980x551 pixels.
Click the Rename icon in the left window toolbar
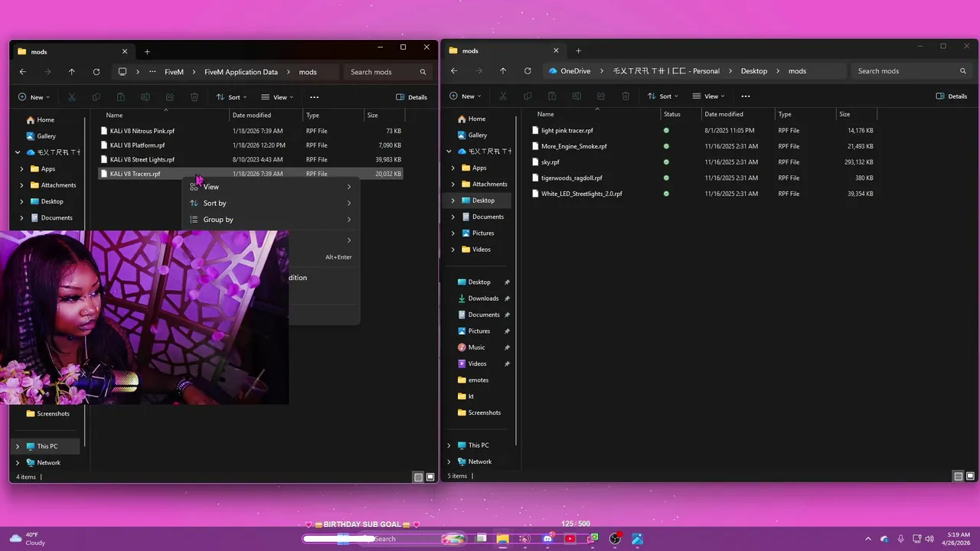pyautogui.click(x=145, y=97)
